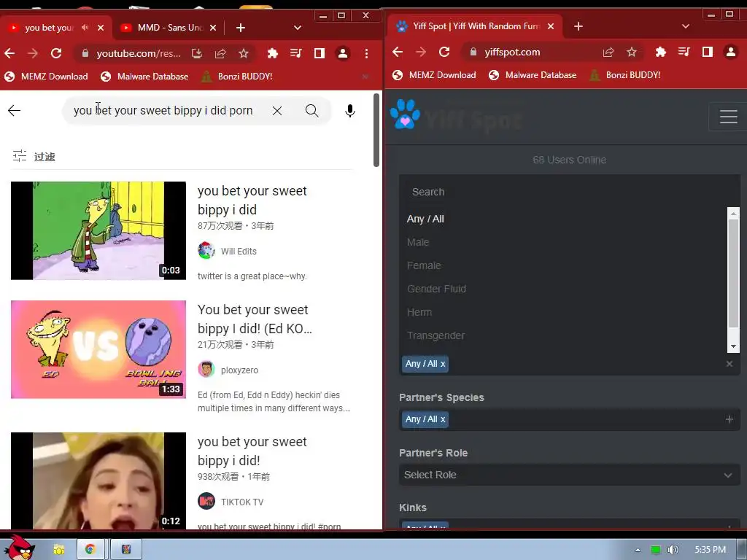This screenshot has height=560, width=747.
Task: Bookmark the YouTube page with the star icon
Action: (244, 53)
